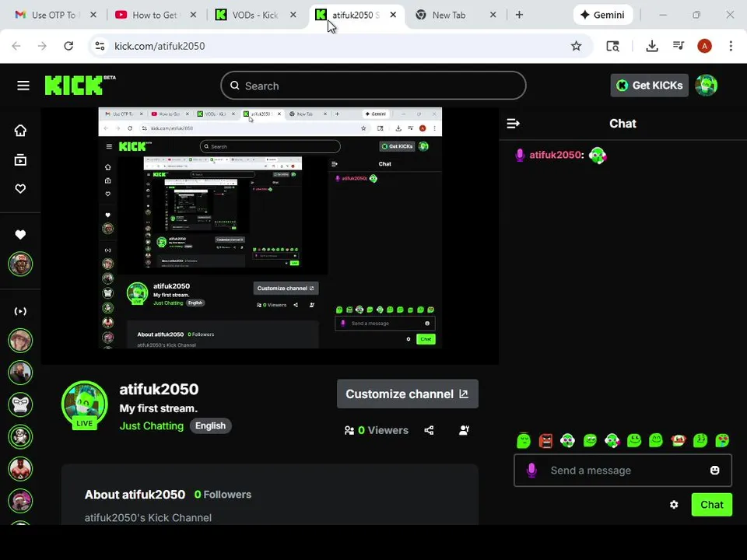Click atifuk2050 username in chat
Viewport: 747px width, 560px height.
click(x=556, y=155)
